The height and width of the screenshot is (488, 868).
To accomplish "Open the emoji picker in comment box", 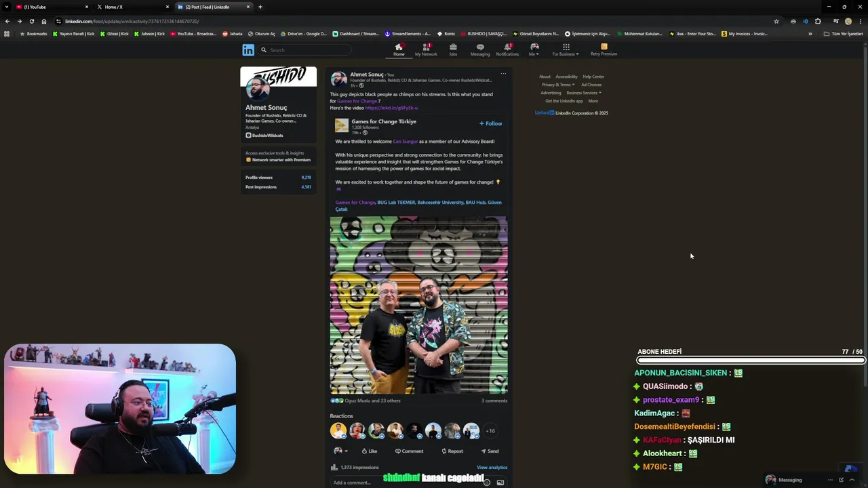I will click(x=486, y=483).
